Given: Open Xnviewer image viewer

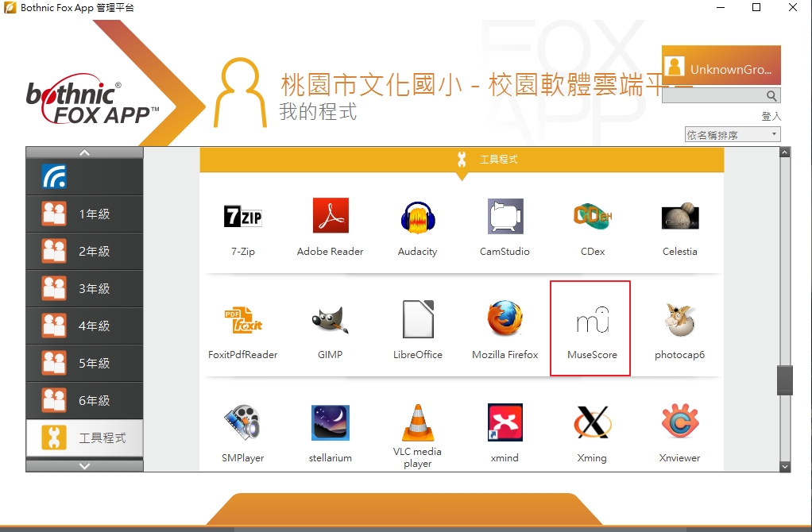Looking at the screenshot, I should [x=680, y=422].
